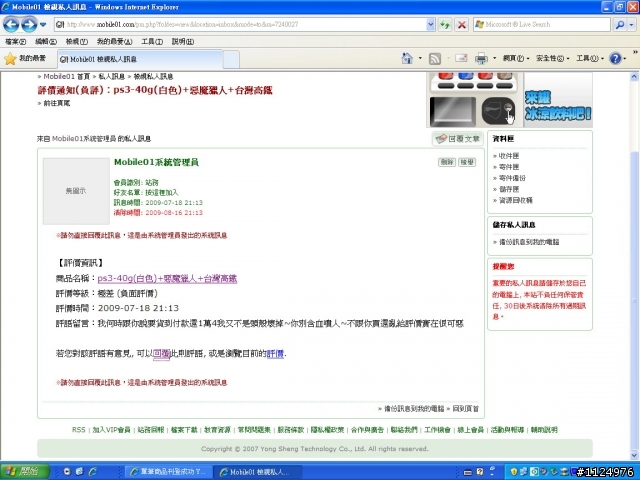Click the Search magnifier button
Image resolution: width=640 pixels, height=480 pixels.
620,24
